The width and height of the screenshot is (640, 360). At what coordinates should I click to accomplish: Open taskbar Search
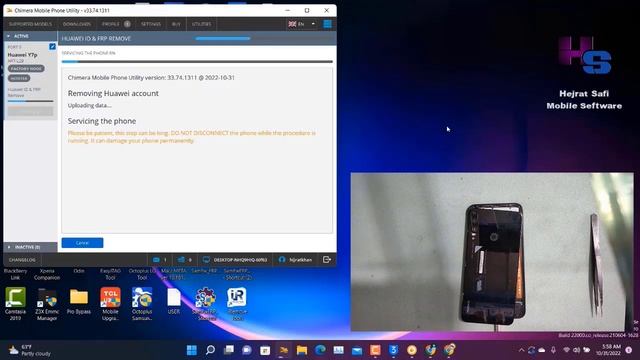pyautogui.click(x=210, y=350)
